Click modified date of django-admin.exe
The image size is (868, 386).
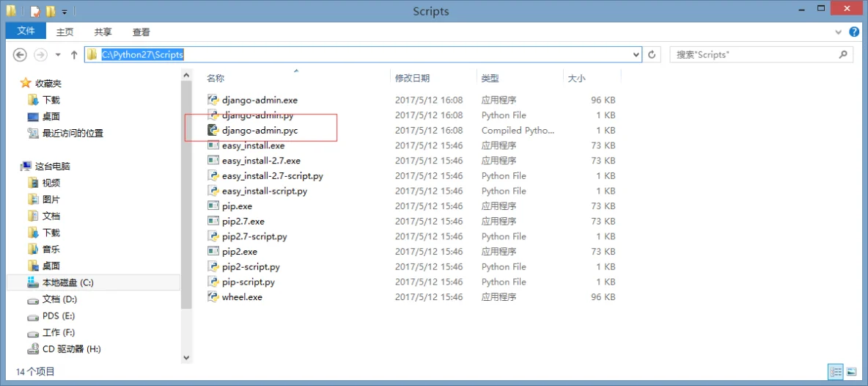429,101
